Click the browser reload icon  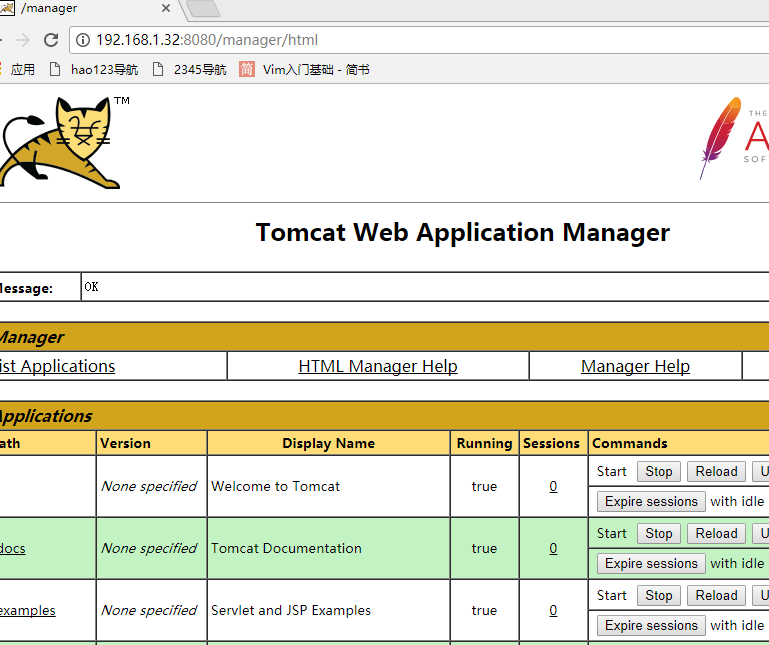[51, 40]
